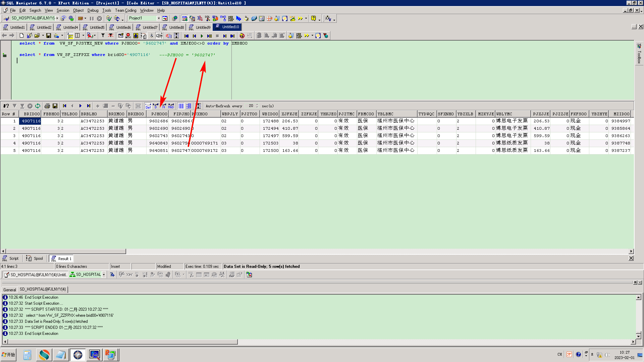Viewport: 644px width, 362px height.
Task: Click the Refresh data icon in grid toolbar
Action: point(38,106)
